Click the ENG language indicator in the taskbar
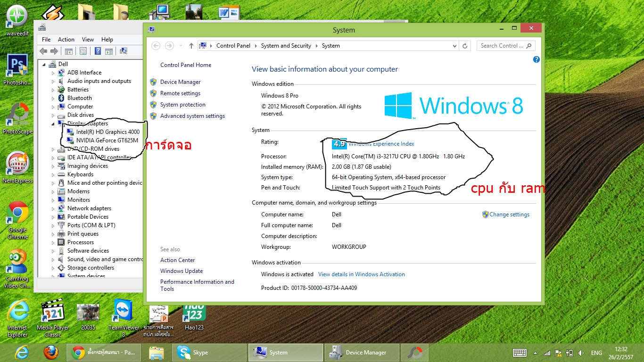This screenshot has height=362, width=644. click(x=596, y=353)
